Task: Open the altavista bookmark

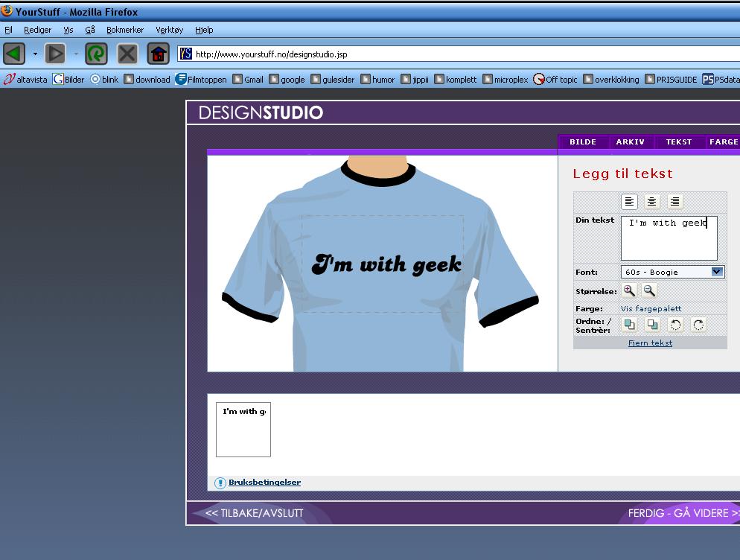Action: [25, 80]
